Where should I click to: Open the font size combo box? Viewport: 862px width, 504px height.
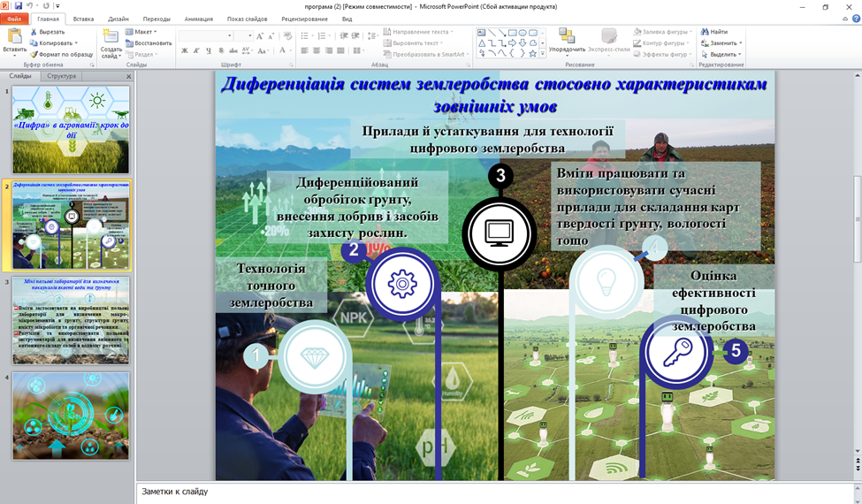pos(243,35)
